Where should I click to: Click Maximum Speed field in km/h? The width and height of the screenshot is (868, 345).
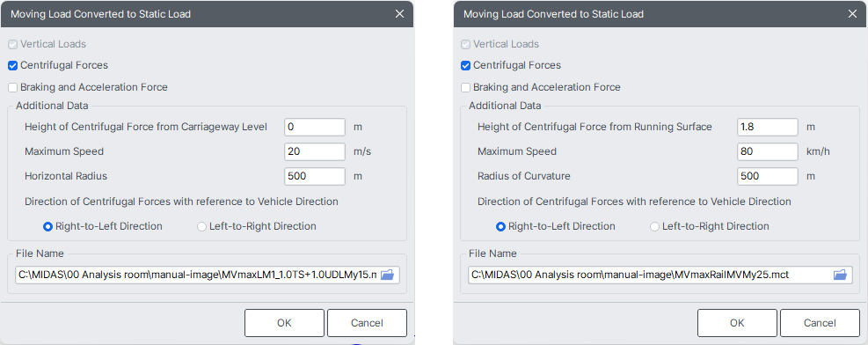(768, 151)
